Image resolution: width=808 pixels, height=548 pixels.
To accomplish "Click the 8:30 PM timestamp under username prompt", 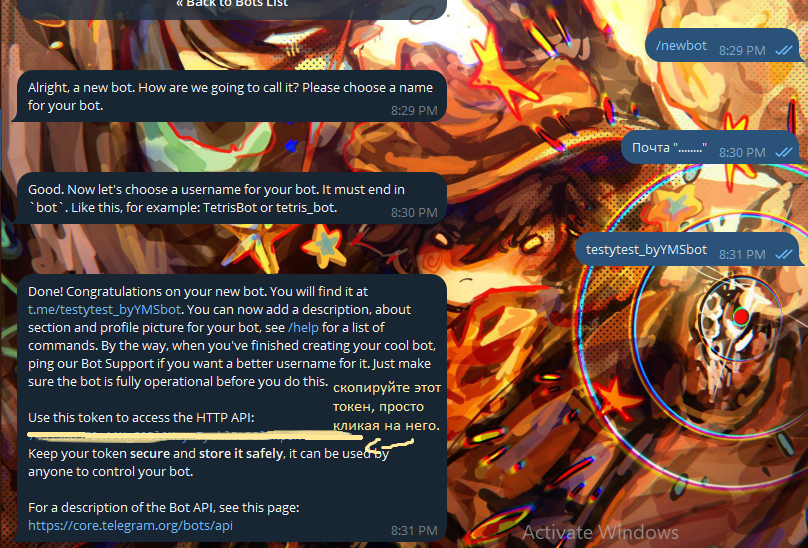I will tap(414, 212).
